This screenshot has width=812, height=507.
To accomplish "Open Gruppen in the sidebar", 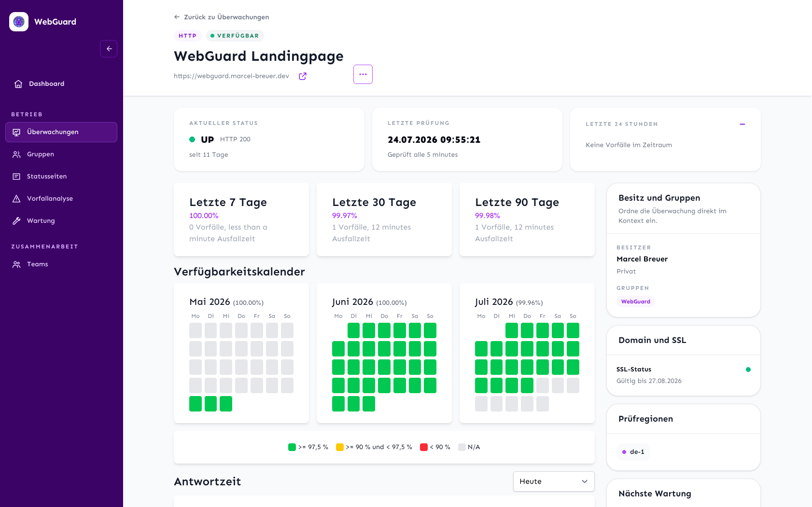I will click(61, 154).
